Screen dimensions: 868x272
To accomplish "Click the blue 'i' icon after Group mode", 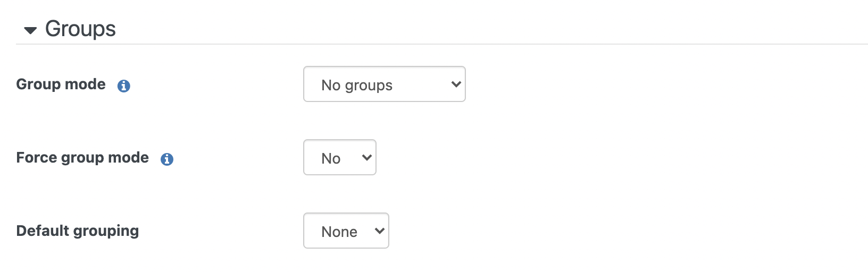I will click(x=124, y=86).
